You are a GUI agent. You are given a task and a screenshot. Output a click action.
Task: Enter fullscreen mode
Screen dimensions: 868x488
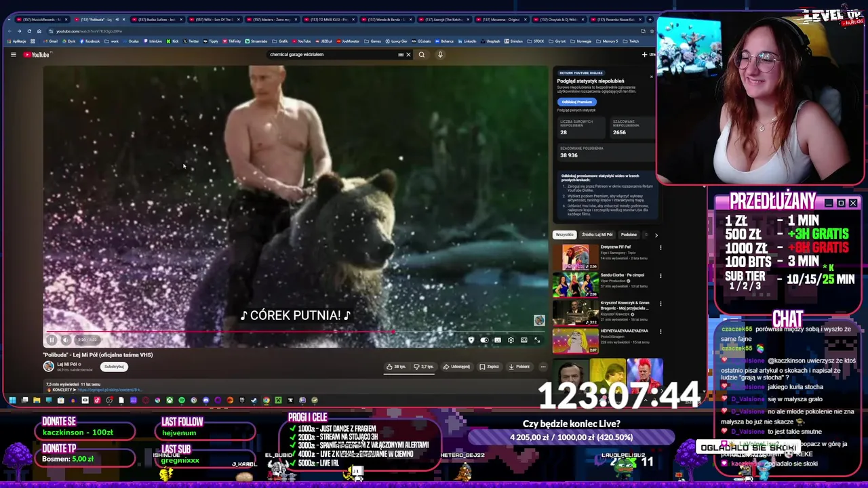pos(537,340)
